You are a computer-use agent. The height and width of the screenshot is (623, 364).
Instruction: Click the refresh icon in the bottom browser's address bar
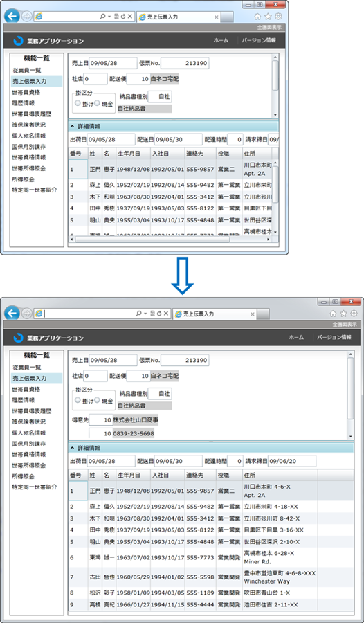coord(159,314)
